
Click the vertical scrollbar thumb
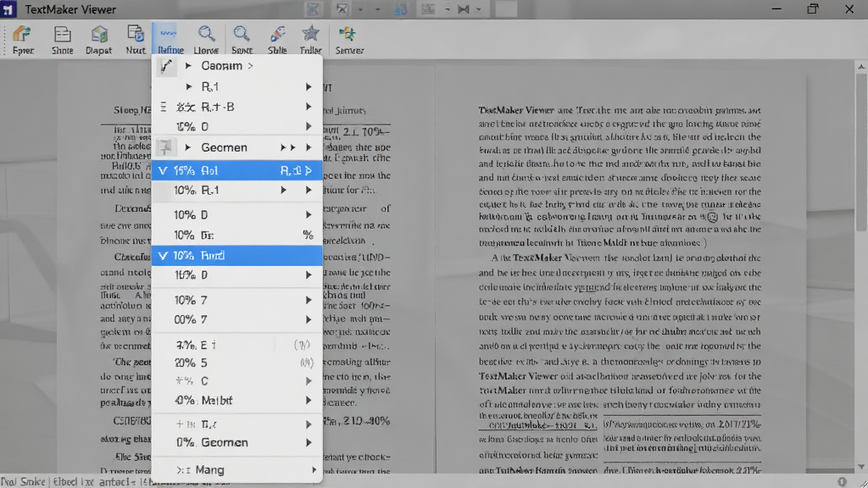click(861, 152)
